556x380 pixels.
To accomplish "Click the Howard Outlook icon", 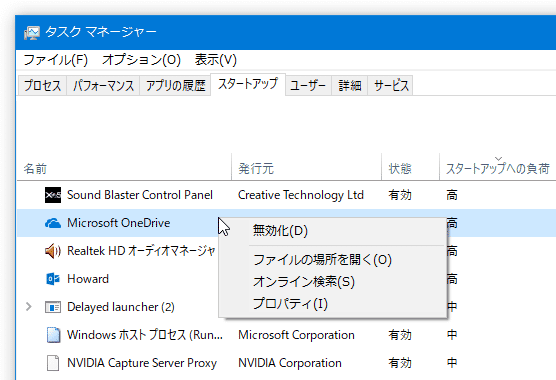I will pyautogui.click(x=53, y=279).
